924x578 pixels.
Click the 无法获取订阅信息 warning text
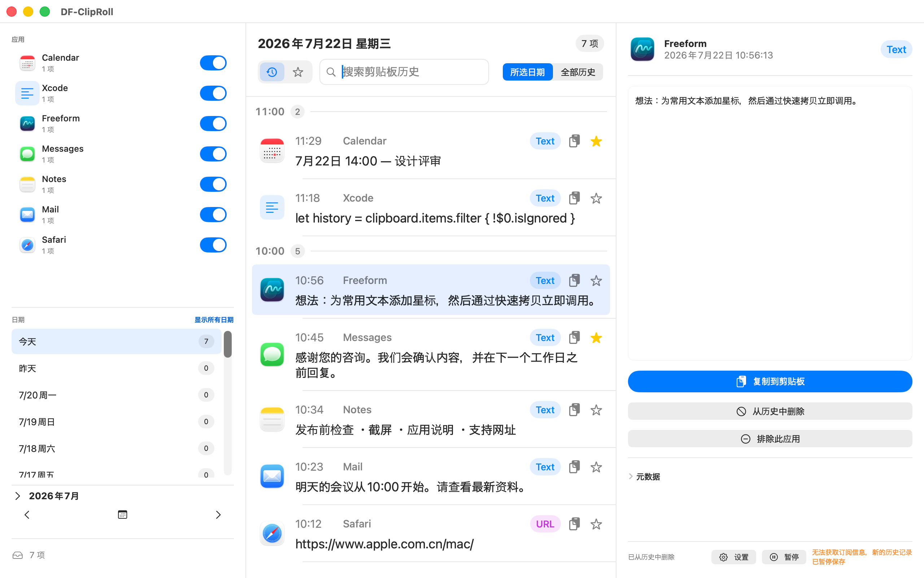coord(862,557)
